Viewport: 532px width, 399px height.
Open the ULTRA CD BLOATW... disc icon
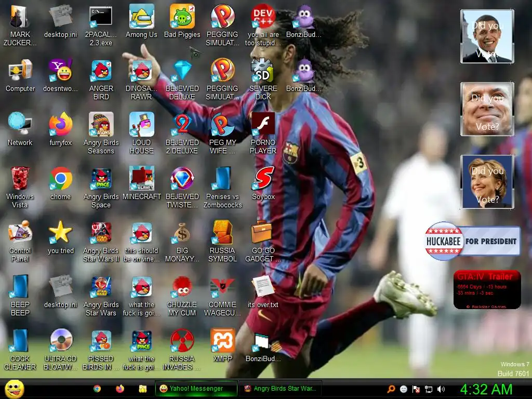(x=60, y=349)
